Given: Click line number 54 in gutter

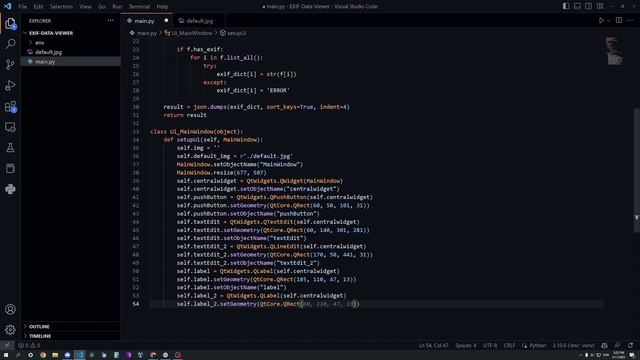Looking at the screenshot, I should [x=136, y=304].
